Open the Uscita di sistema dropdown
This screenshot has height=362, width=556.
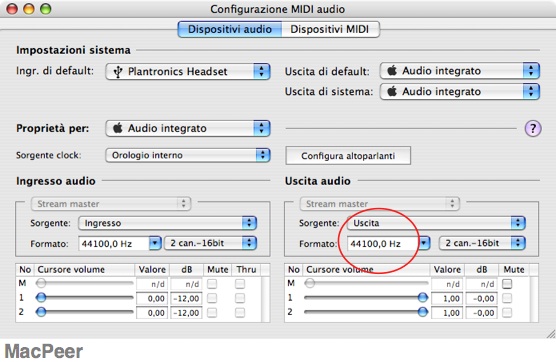coord(460,91)
